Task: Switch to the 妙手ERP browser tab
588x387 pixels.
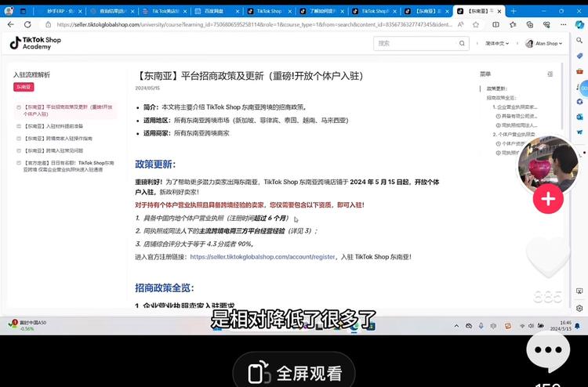Action: (x=60, y=11)
